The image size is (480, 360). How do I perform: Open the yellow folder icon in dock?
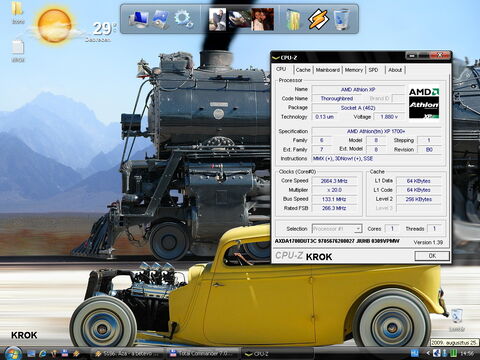coord(294,19)
